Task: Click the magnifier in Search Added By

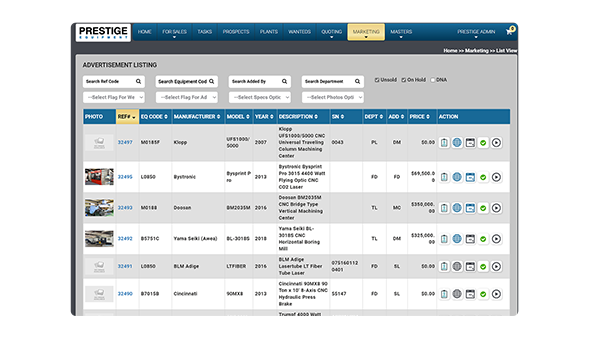Action: click(284, 81)
